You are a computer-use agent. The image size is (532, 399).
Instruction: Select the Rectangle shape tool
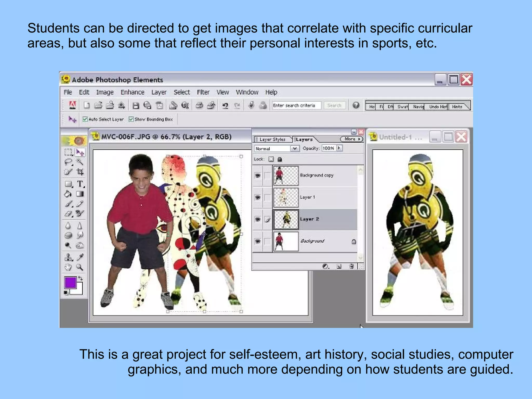pos(68,184)
